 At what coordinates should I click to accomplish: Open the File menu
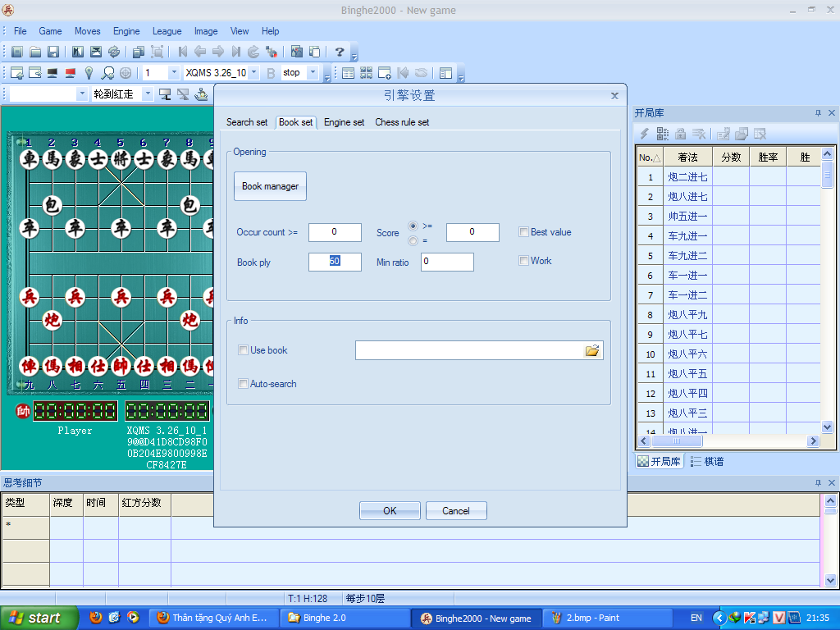(x=21, y=31)
